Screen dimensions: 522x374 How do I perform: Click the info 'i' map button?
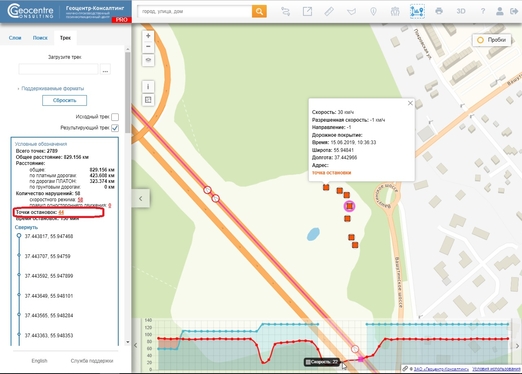tap(148, 87)
